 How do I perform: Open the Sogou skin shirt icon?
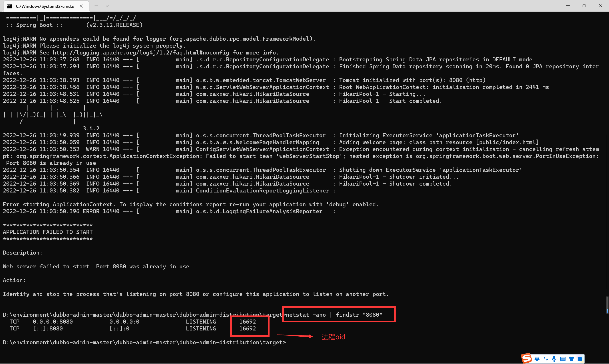pyautogui.click(x=571, y=359)
